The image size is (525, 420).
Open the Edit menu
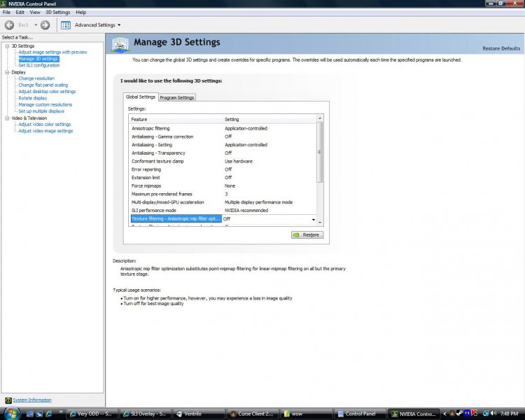pyautogui.click(x=20, y=13)
